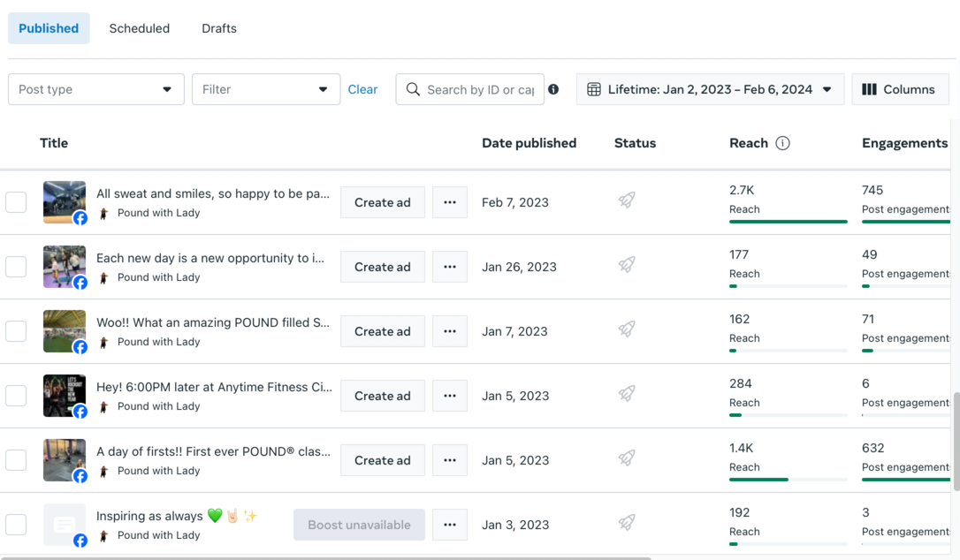Open more options for 'Inspiring as always' post
This screenshot has height=560, width=960.
pyautogui.click(x=450, y=525)
